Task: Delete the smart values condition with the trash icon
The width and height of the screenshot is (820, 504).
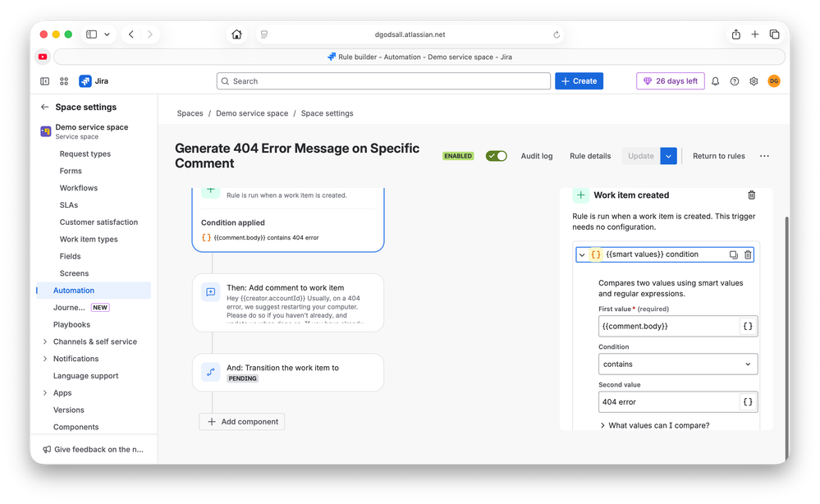Action: pyautogui.click(x=748, y=254)
